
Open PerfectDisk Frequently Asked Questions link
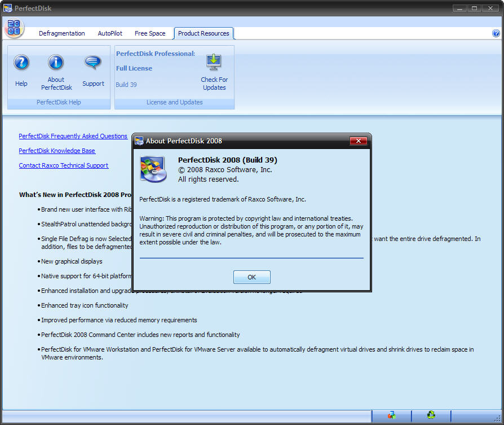click(x=73, y=136)
